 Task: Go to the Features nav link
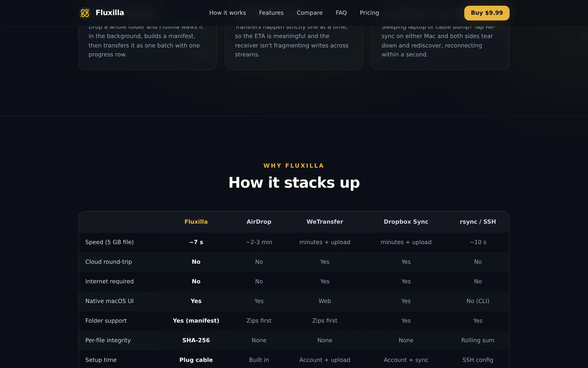[x=271, y=13]
